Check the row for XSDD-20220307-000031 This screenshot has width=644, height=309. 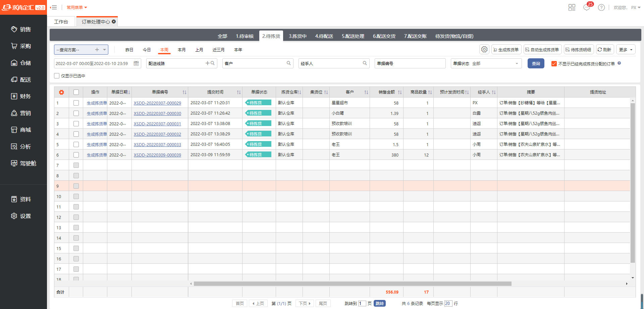pyautogui.click(x=76, y=124)
